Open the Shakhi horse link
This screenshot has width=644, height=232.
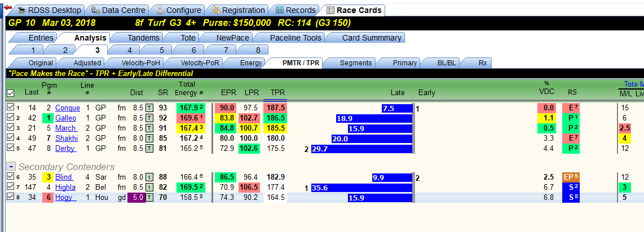tap(67, 139)
